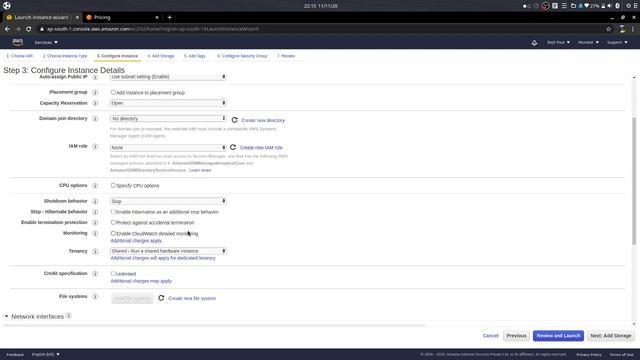
Task: Click the horizontal scrollbar at bottom
Action: (x=214, y=325)
